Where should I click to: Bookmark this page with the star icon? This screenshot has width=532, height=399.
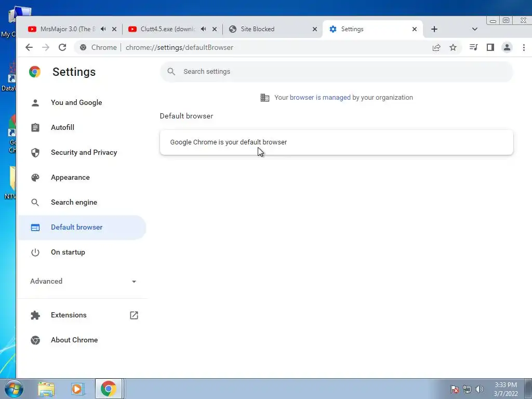(453, 47)
